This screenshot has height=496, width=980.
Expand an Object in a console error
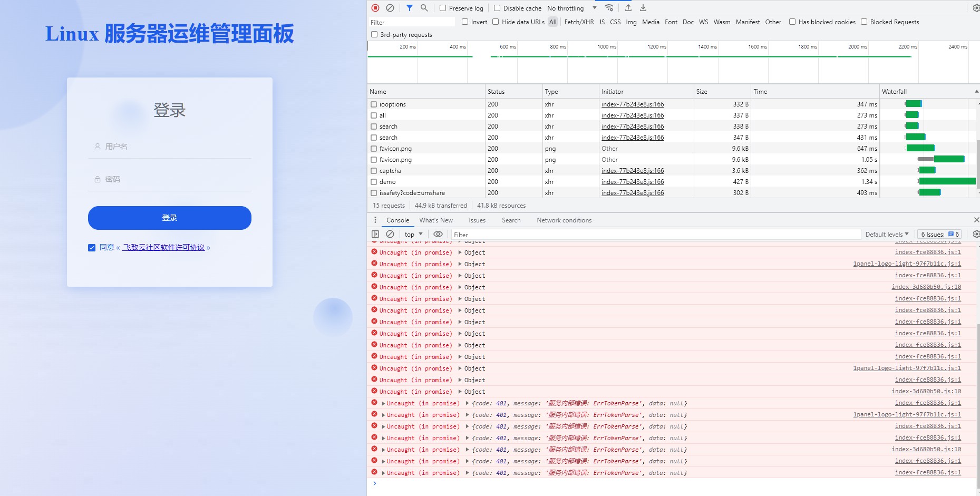coord(460,252)
